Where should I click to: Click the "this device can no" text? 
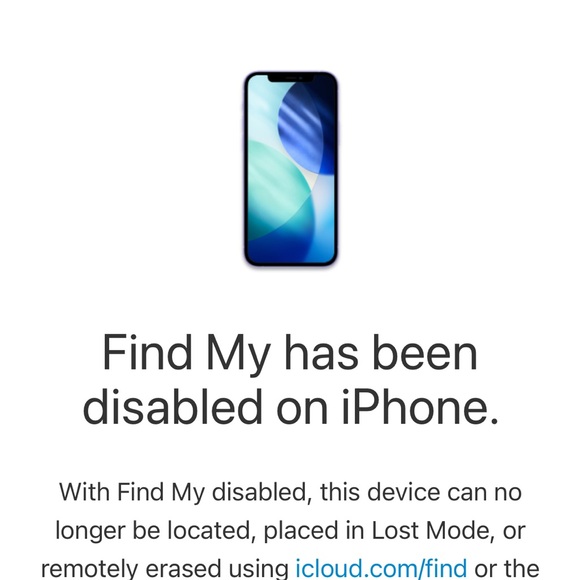(421, 493)
